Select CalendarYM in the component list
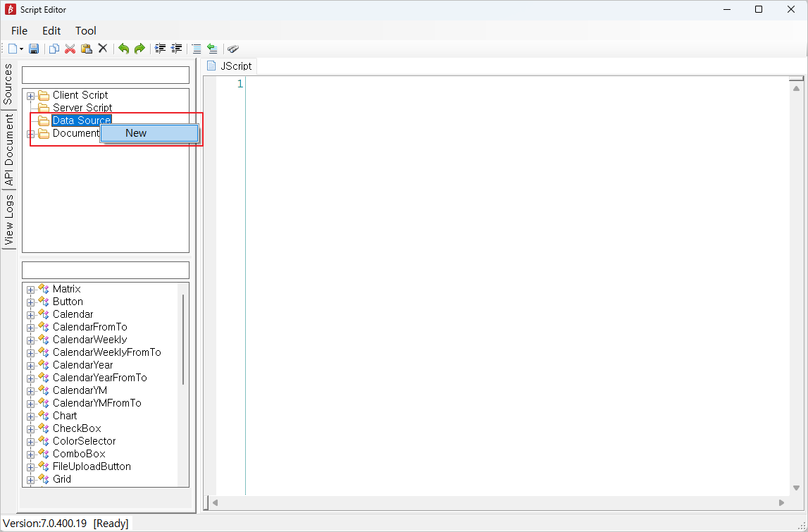 click(x=80, y=390)
